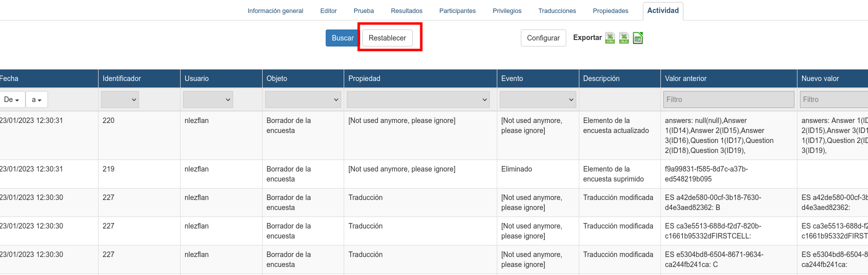This screenshot has height=275, width=868.
Task: Click the Configurar button
Action: coord(543,38)
